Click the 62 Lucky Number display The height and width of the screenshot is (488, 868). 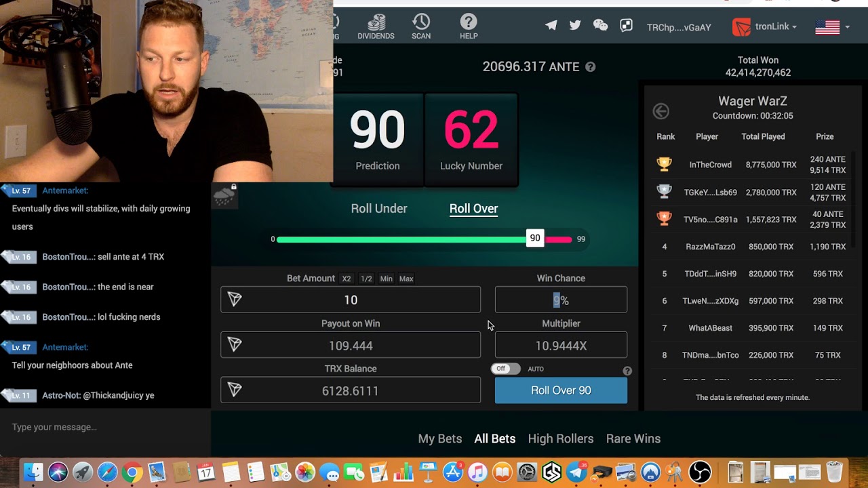coord(471,140)
